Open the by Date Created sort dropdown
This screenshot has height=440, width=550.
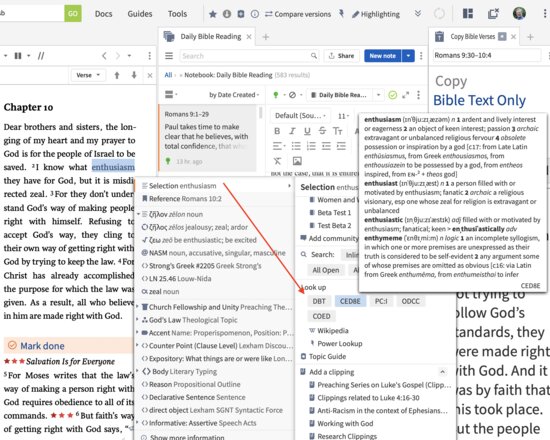[x=234, y=95]
